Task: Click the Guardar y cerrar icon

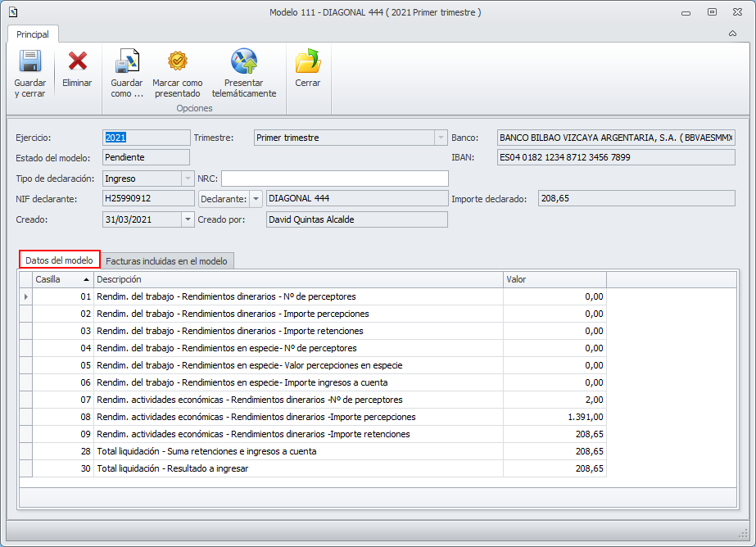Action: [30, 63]
